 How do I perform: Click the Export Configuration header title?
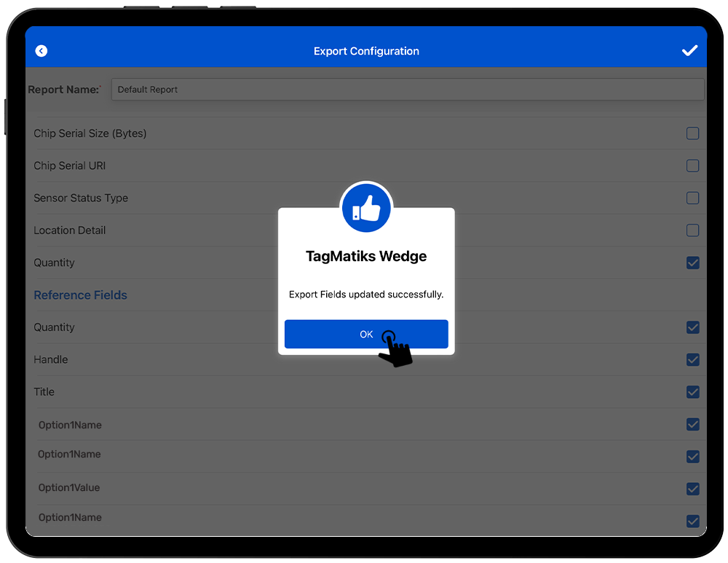tap(366, 51)
